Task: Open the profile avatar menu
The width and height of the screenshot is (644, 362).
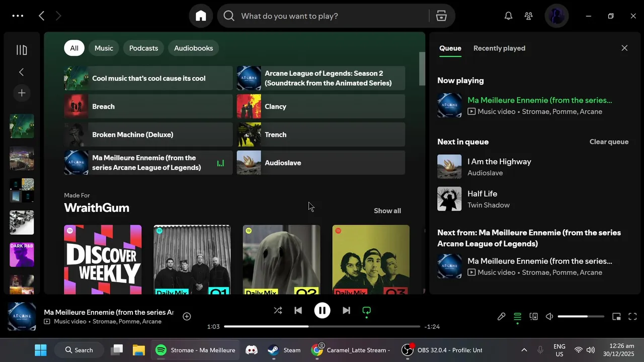Action: coord(556,16)
